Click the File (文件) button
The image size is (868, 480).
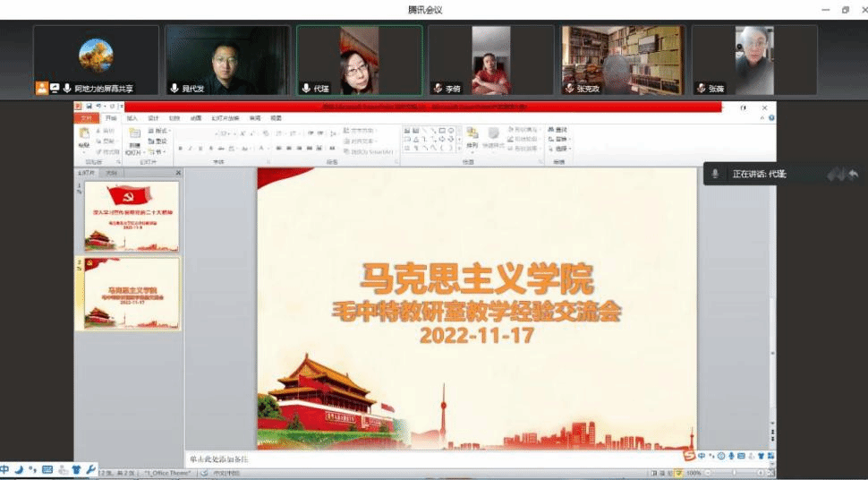(87, 118)
